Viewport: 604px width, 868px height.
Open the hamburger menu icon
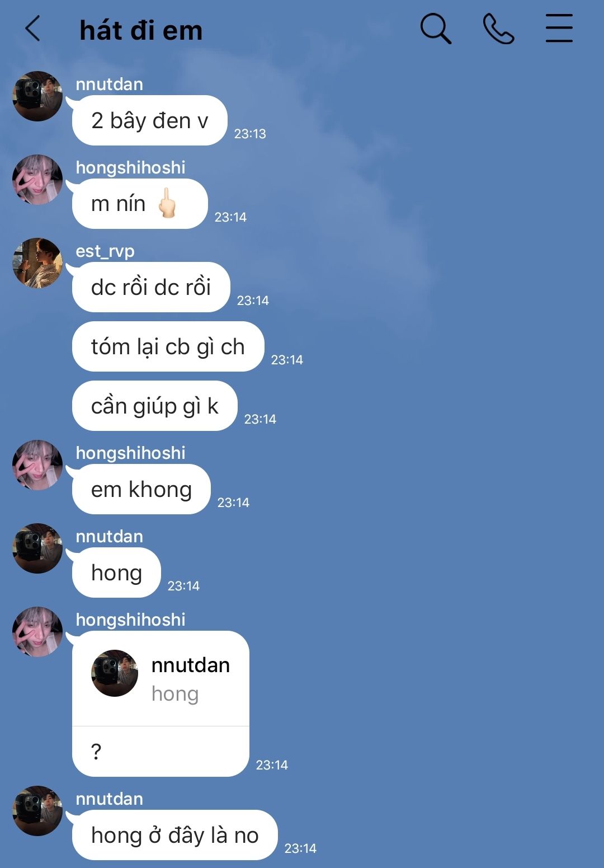[559, 29]
